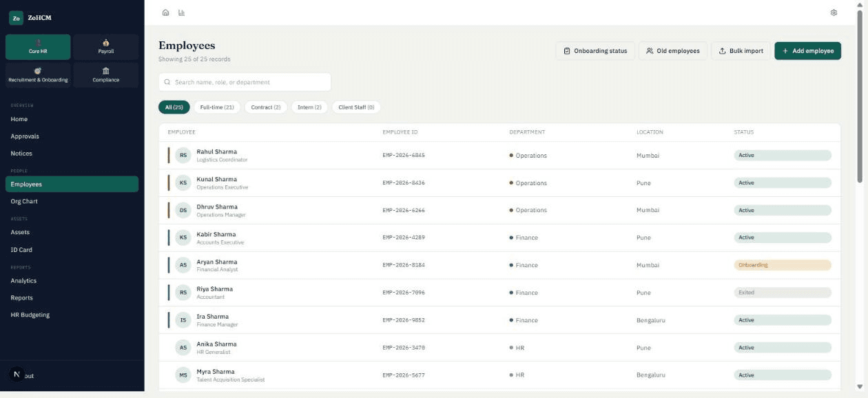Click the EMPLOYEE ID column header
This screenshot has height=398, width=868.
pyautogui.click(x=400, y=132)
